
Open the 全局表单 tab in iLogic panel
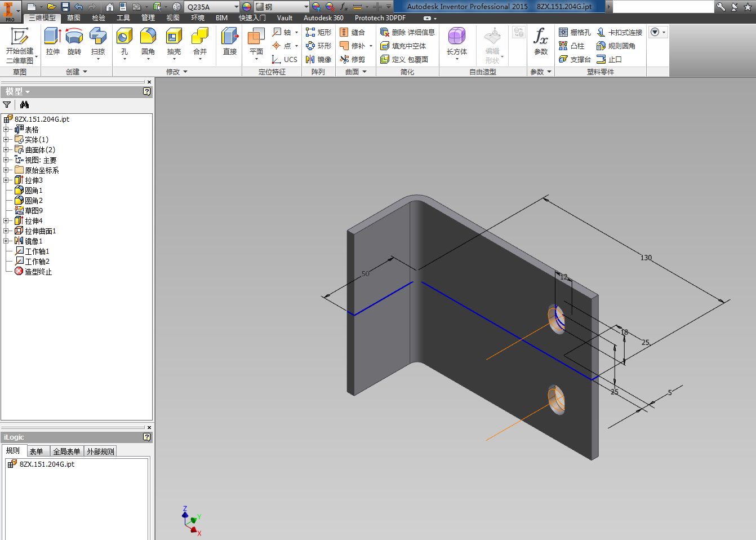click(66, 452)
